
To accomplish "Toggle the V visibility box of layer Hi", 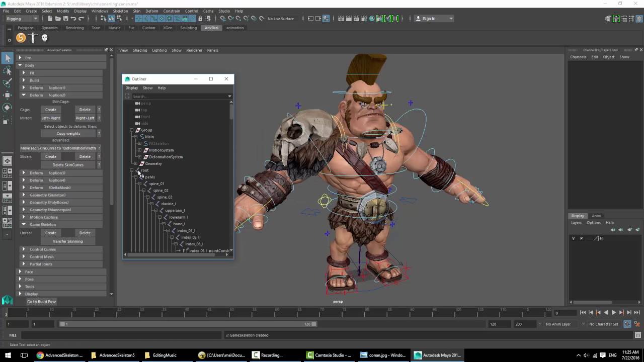I will [573, 238].
